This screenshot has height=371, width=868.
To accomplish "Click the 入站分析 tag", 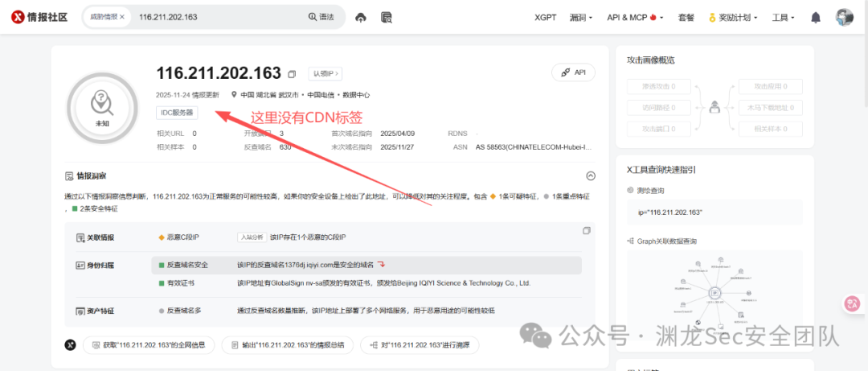I will click(252, 237).
